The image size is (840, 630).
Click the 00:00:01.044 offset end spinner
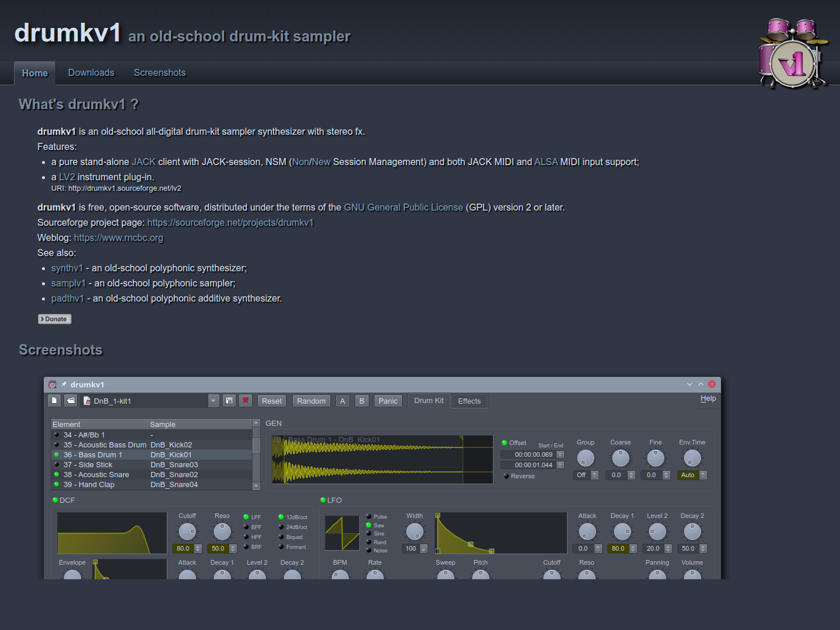coord(560,465)
